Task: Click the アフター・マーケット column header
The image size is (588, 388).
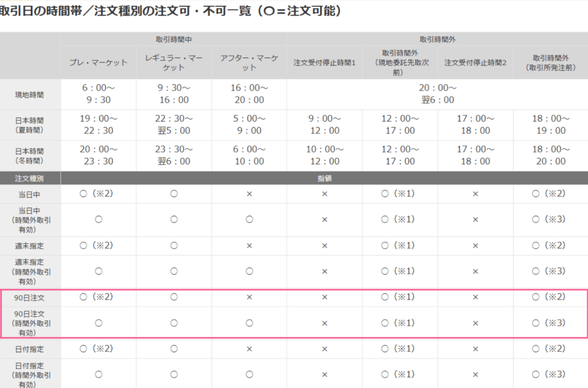Action: pyautogui.click(x=249, y=62)
